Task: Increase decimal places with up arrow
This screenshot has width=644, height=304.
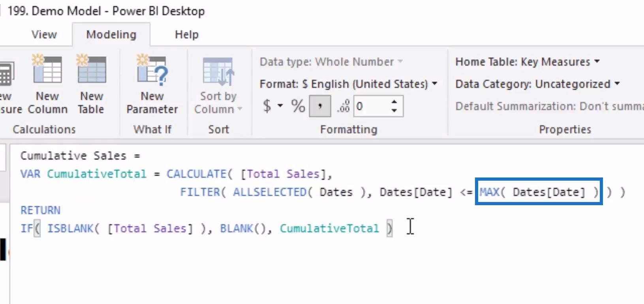Action: (x=394, y=102)
